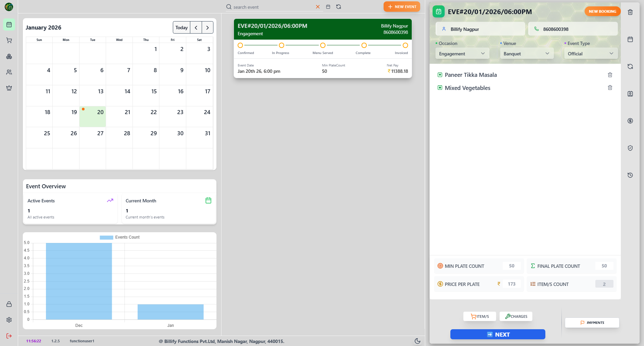Toggle dark mode moon icon
The height and width of the screenshot is (346, 644).
coord(417,341)
